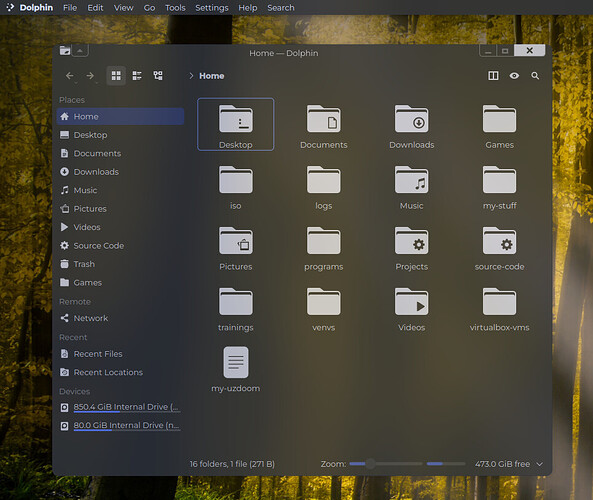The width and height of the screenshot is (593, 500).
Task: Expand breadcrumb chevron before Home
Action: click(x=191, y=76)
